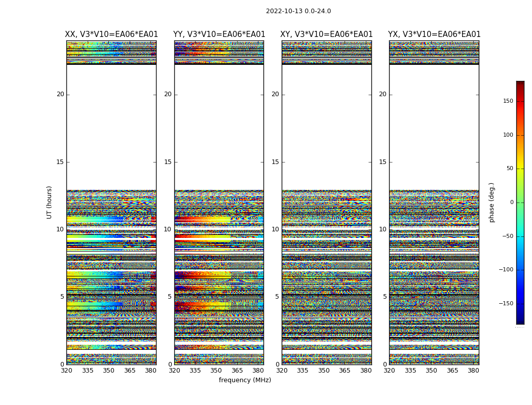Click the phase colorbar gradient
This screenshot has width=532, height=405.
coord(520,202)
